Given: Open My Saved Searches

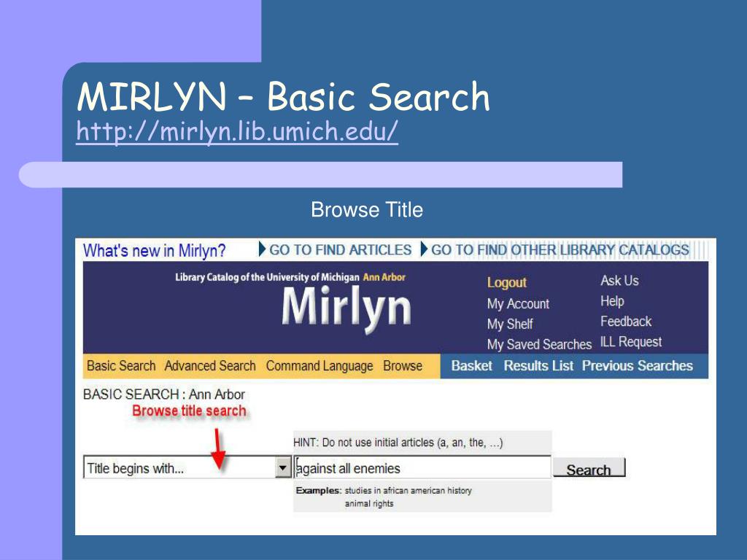Looking at the screenshot, I should tap(539, 344).
